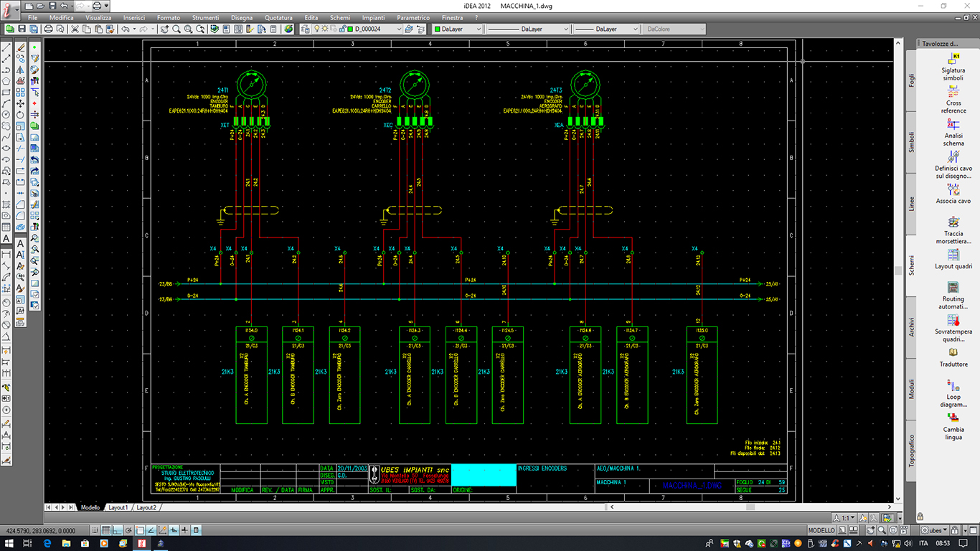Screen dimensions: 980x551
Task: Switch to the Layout1 tab
Action: pyautogui.click(x=118, y=507)
